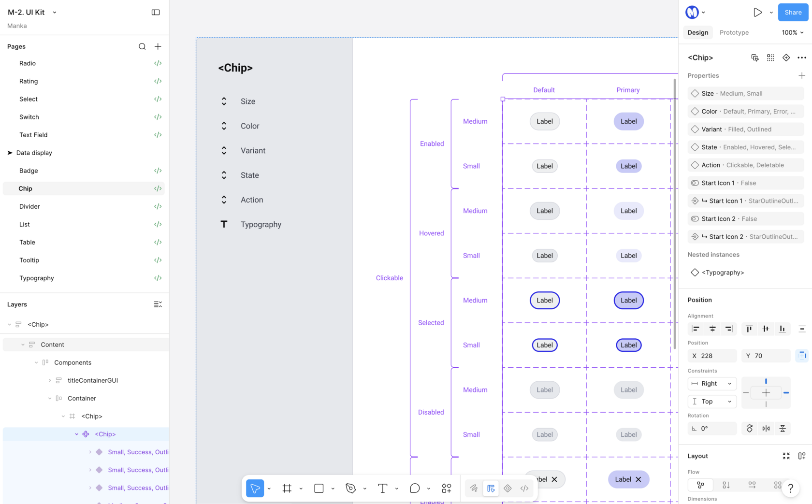The height and width of the screenshot is (504, 812).
Task: Switch Flow to grid layout
Action: (777, 485)
